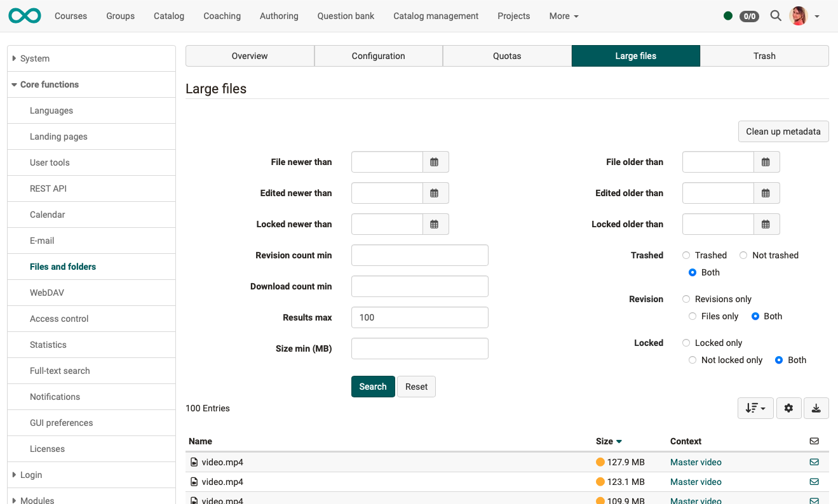Click the infinity logo in the top left
Image resolution: width=838 pixels, height=504 pixels.
24,15
